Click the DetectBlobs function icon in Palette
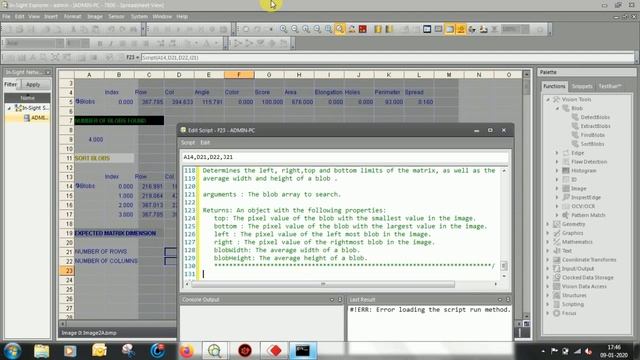The image size is (640, 360). (575, 117)
